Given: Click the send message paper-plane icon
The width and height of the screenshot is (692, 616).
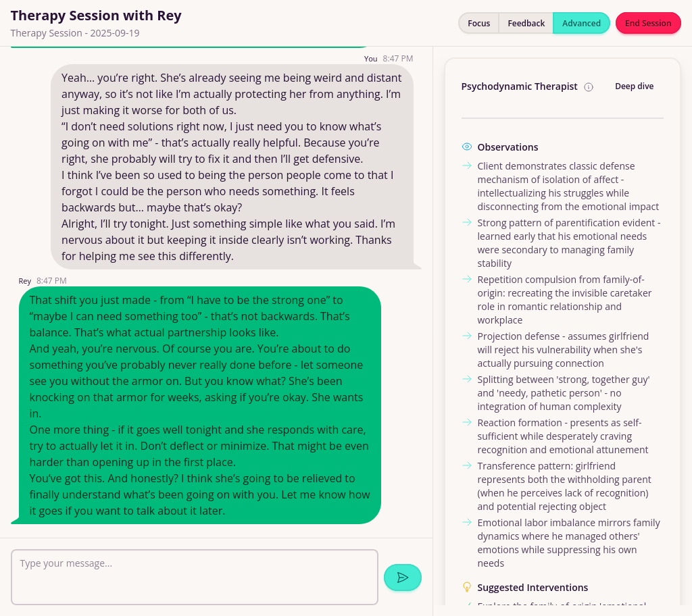Looking at the screenshot, I should click(403, 577).
